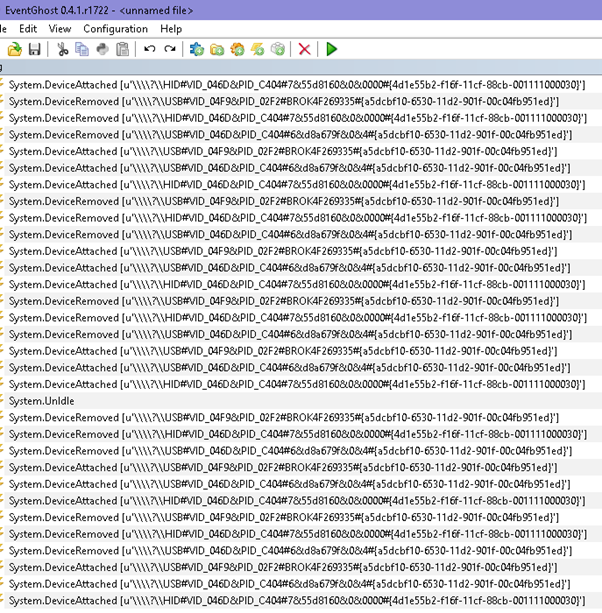The image size is (602, 613).
Task: Click the Copy as Python icon
Action: (102, 50)
